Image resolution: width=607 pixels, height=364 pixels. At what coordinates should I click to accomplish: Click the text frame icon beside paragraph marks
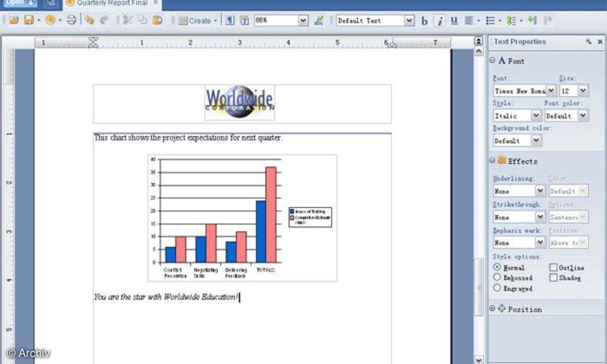244,20
